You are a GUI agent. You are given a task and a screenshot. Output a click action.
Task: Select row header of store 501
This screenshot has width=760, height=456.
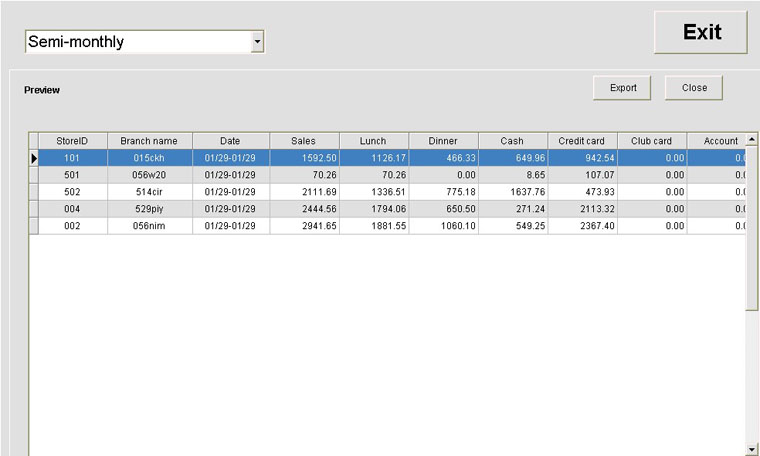pos(34,175)
